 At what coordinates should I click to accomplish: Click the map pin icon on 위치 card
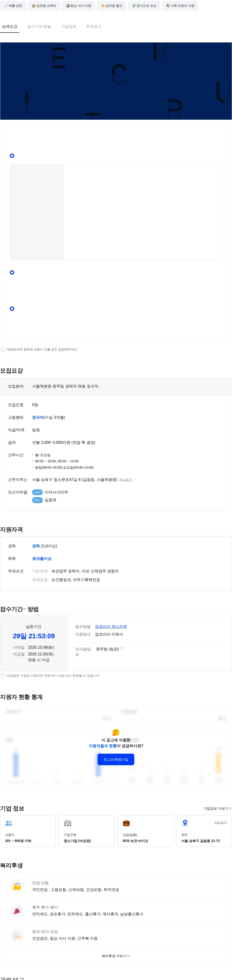(x=185, y=823)
